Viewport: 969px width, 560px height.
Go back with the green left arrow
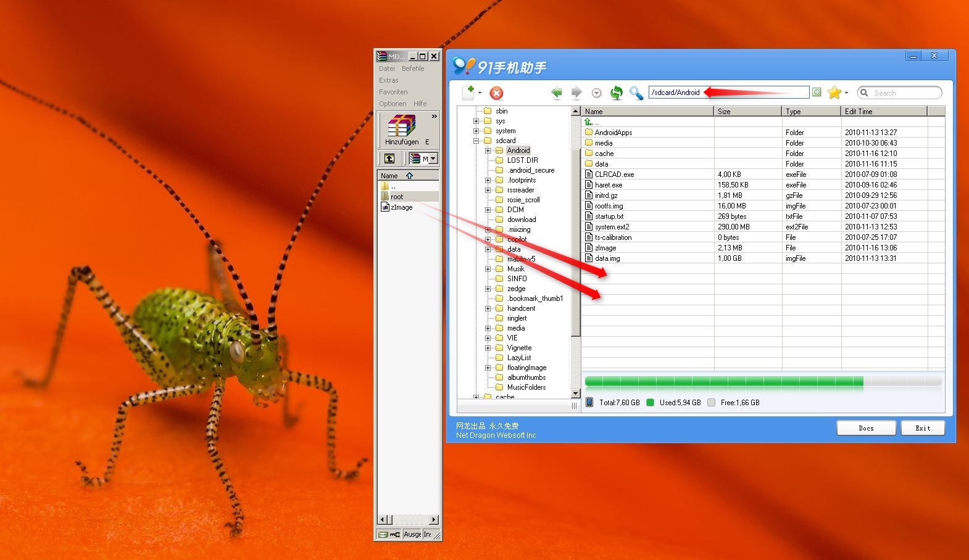pos(557,93)
